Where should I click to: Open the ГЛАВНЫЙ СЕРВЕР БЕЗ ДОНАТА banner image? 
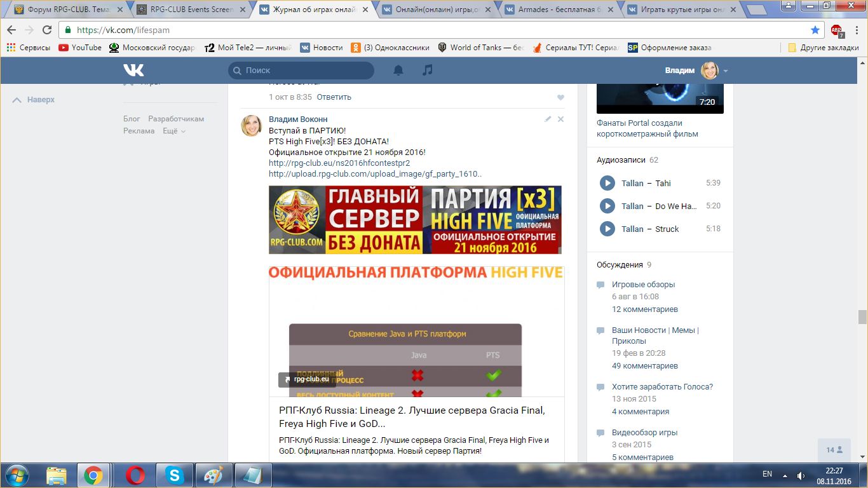[415, 220]
